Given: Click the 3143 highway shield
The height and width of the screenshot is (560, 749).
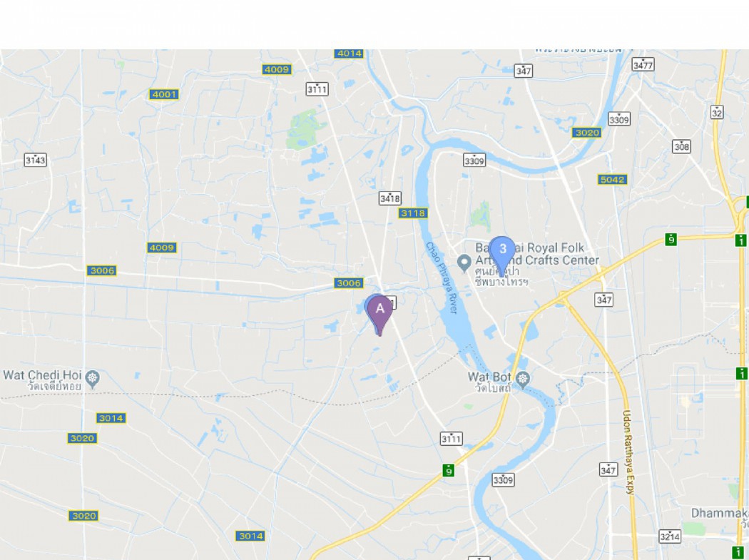Looking at the screenshot, I should [x=36, y=160].
